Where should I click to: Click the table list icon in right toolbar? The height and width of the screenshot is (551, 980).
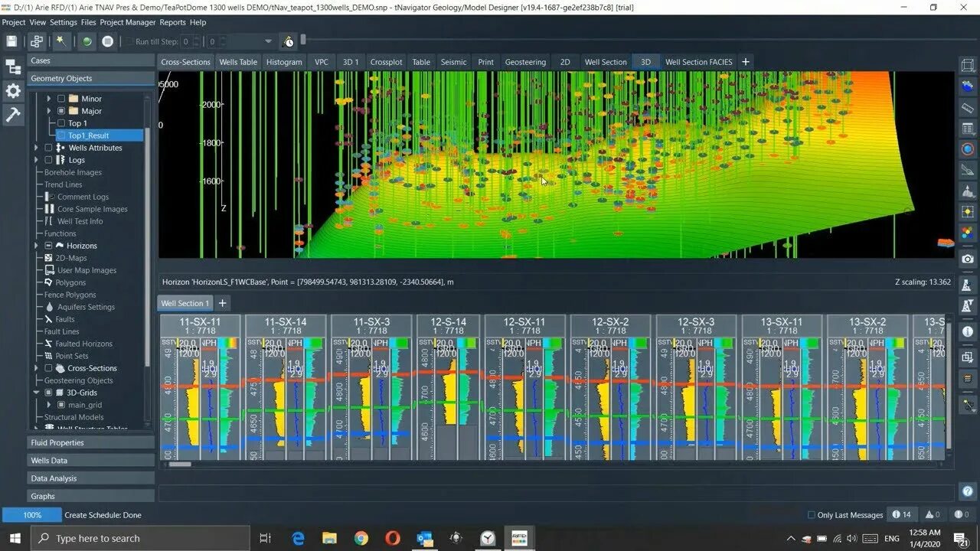pyautogui.click(x=968, y=129)
